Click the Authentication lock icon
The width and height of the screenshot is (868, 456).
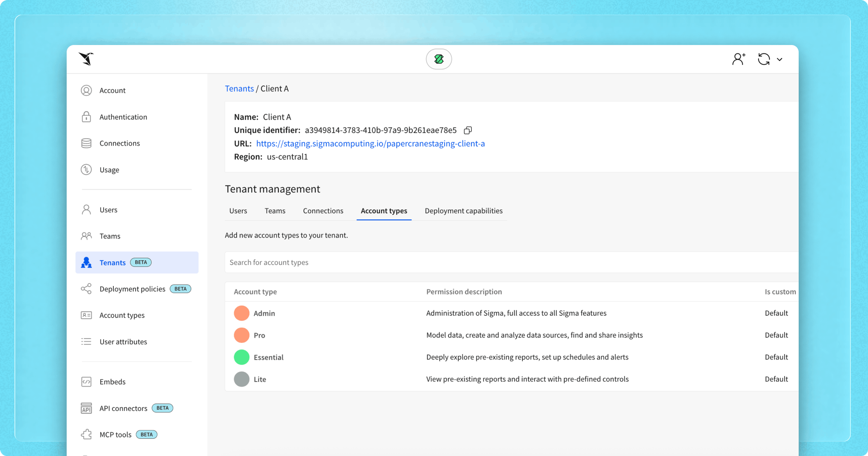[86, 117]
